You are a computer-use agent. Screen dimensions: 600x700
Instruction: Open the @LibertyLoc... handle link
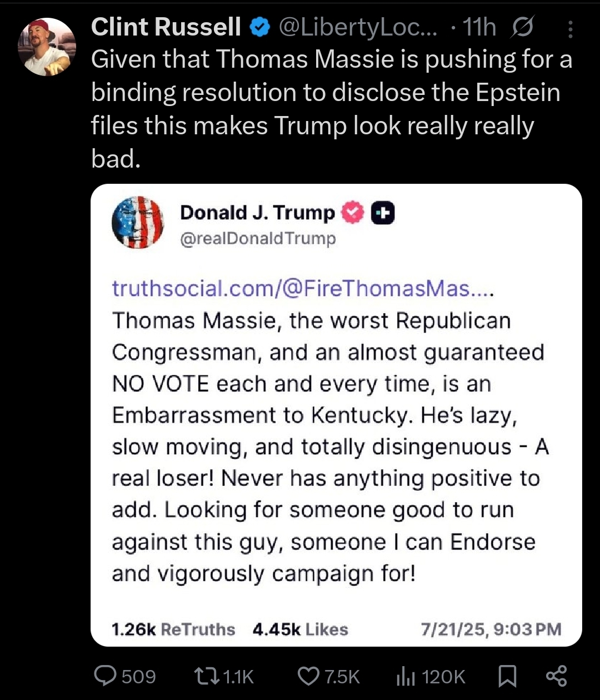pyautogui.click(x=357, y=27)
